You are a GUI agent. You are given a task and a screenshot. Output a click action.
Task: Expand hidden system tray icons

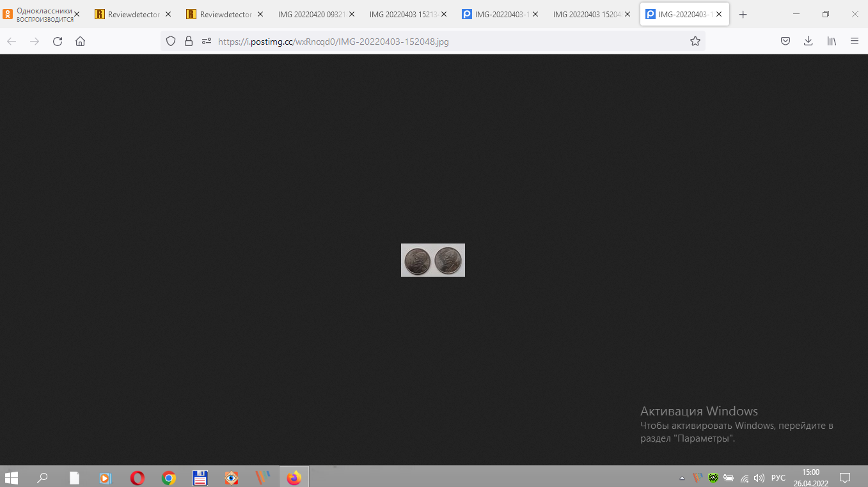click(682, 477)
